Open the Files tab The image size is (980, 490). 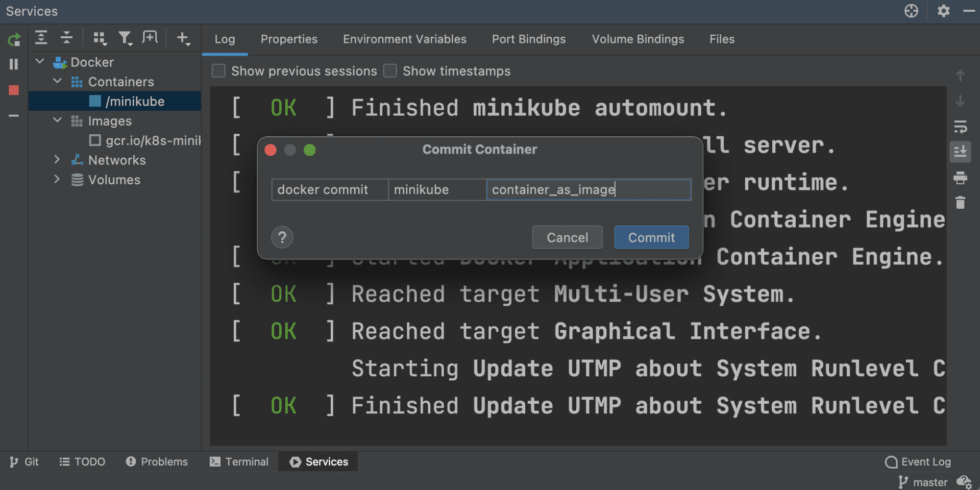pyautogui.click(x=722, y=39)
